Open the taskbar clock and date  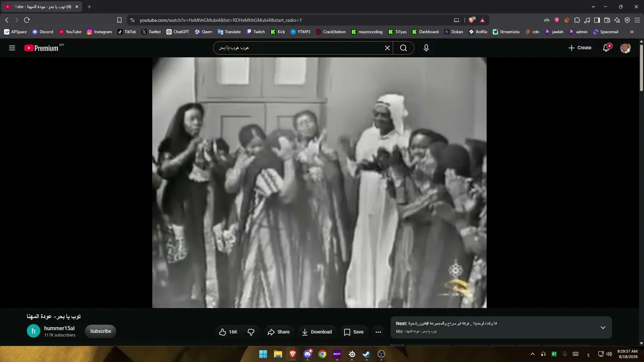point(627,354)
